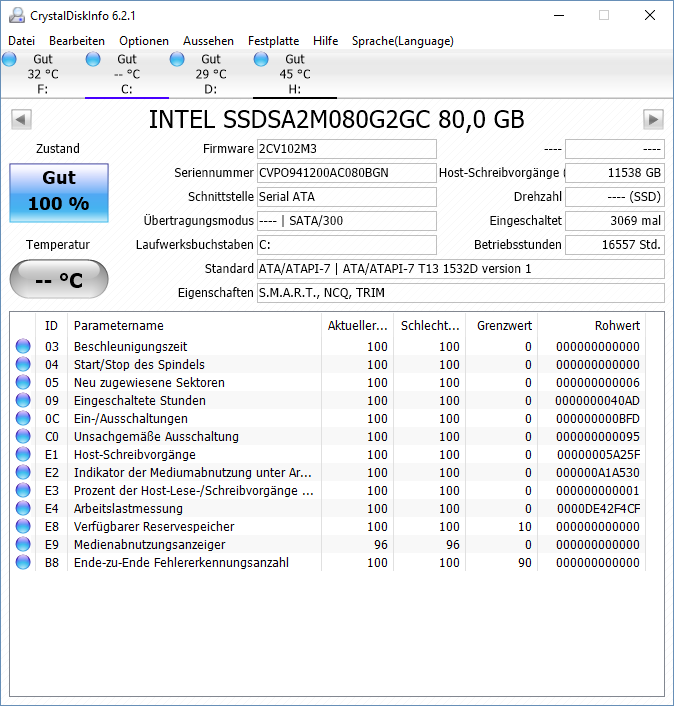Click the temperature display button
Screen dimensions: 674x706
pyautogui.click(x=59, y=279)
